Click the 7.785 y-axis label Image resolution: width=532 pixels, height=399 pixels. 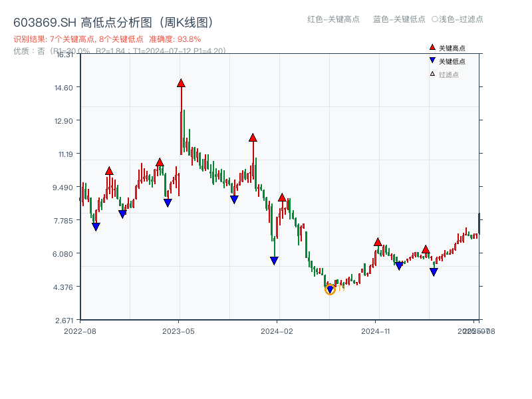tap(63, 221)
